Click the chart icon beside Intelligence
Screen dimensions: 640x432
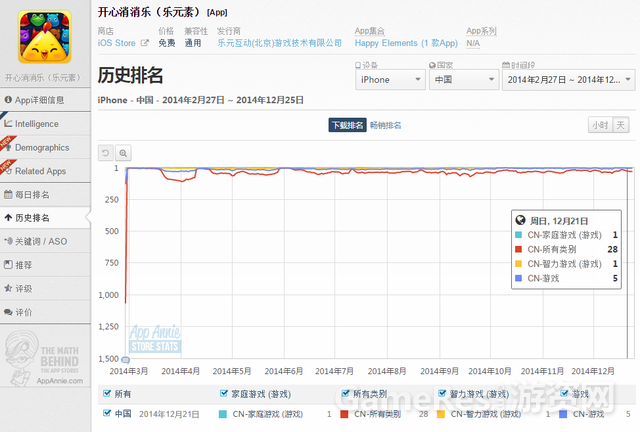coord(8,123)
